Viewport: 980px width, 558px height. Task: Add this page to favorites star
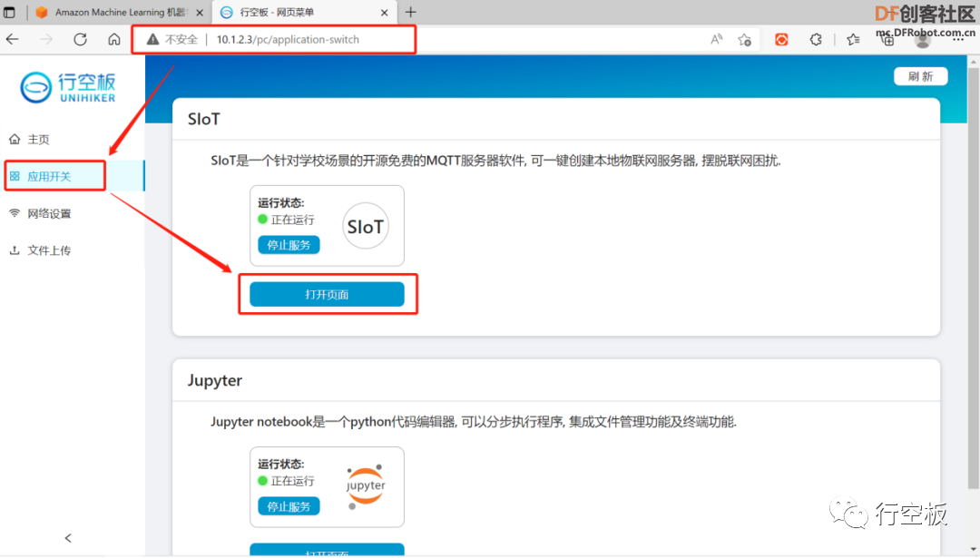click(744, 40)
